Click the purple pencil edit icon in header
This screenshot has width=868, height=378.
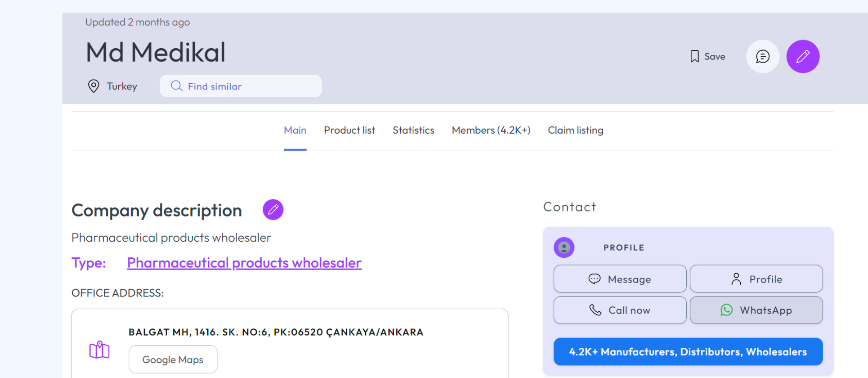(x=803, y=56)
